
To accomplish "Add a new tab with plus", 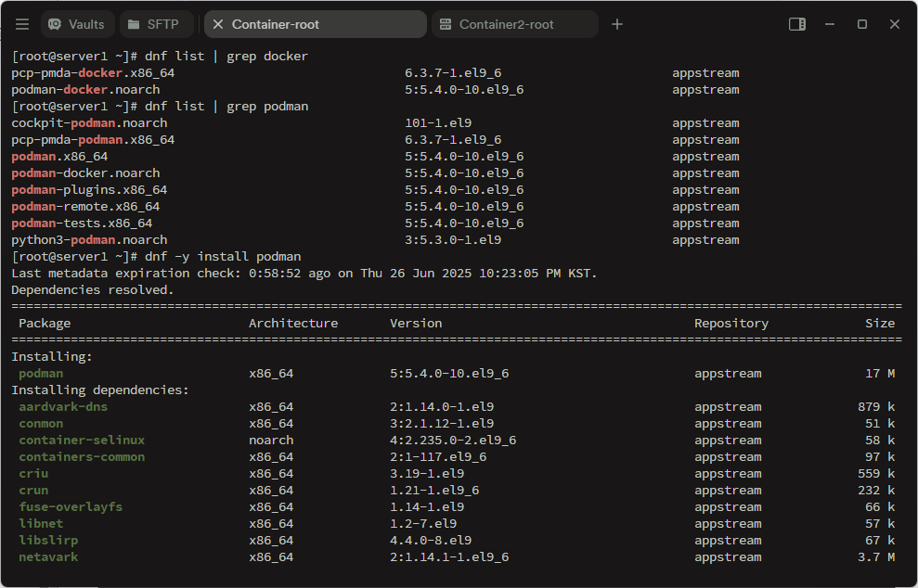I will (617, 24).
